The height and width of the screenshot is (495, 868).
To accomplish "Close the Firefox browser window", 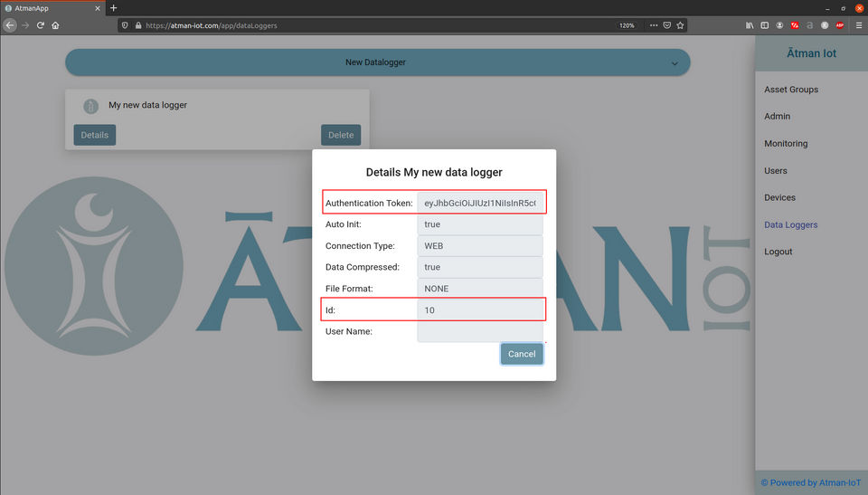I will click(x=859, y=8).
